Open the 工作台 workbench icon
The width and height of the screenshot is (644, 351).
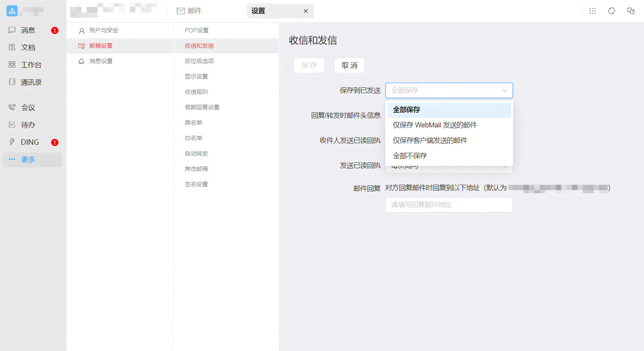pyautogui.click(x=12, y=65)
